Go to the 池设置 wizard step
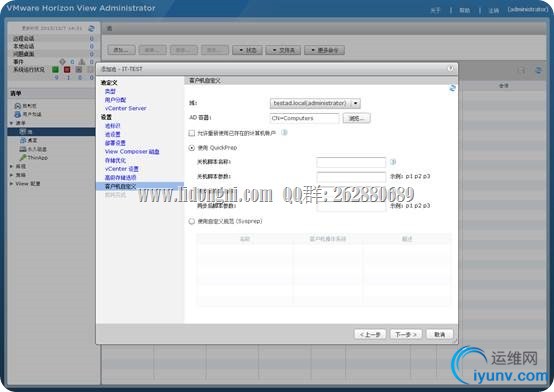Screen dimensions: 554x392 coord(113,134)
